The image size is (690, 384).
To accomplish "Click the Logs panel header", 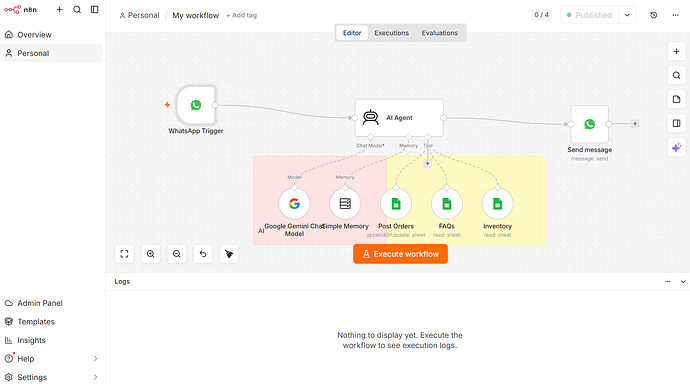I will pyautogui.click(x=398, y=282).
